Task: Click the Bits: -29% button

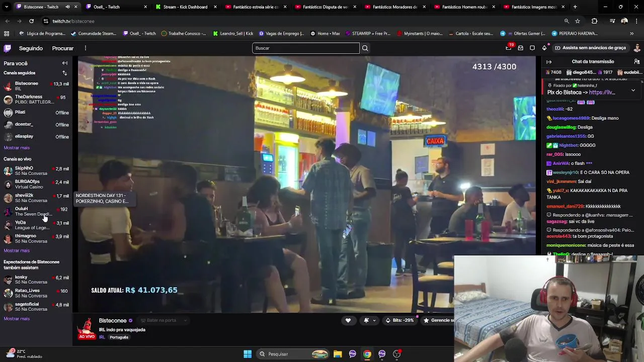Action: tap(399, 320)
